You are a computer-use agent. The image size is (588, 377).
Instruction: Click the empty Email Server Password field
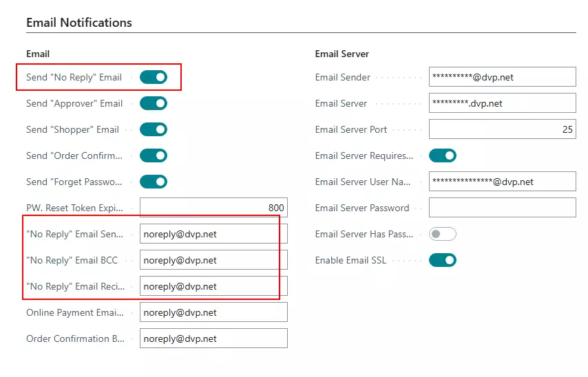click(502, 208)
